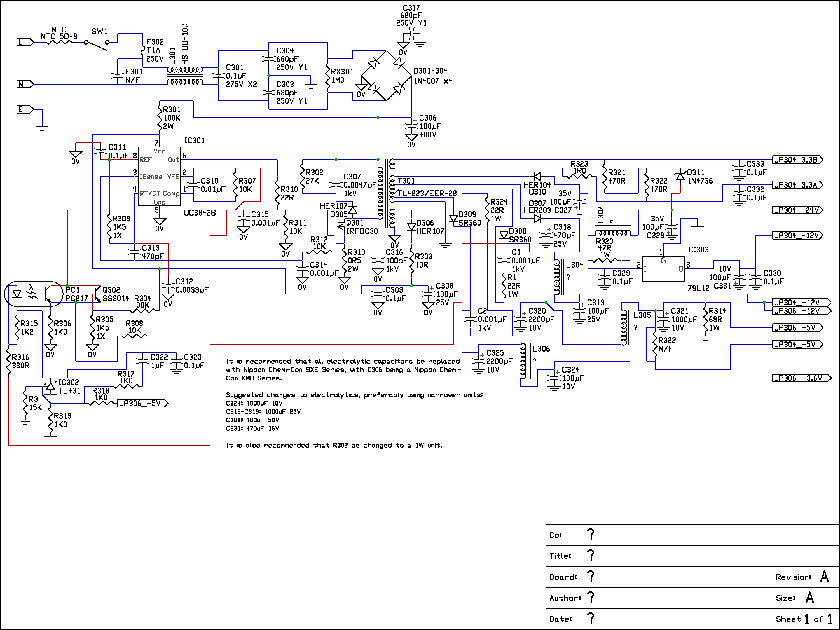This screenshot has width=840, height=630.
Task: Click the JP304_3.3B output label
Action: click(x=797, y=160)
